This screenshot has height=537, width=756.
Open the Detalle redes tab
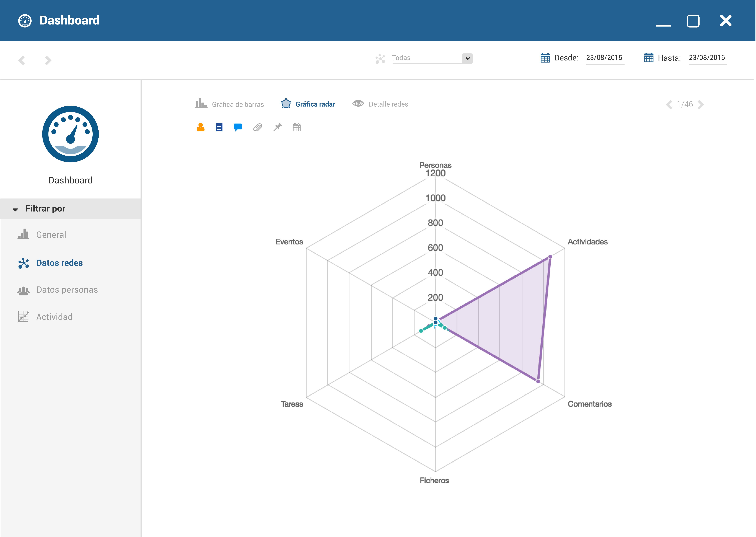coord(380,104)
